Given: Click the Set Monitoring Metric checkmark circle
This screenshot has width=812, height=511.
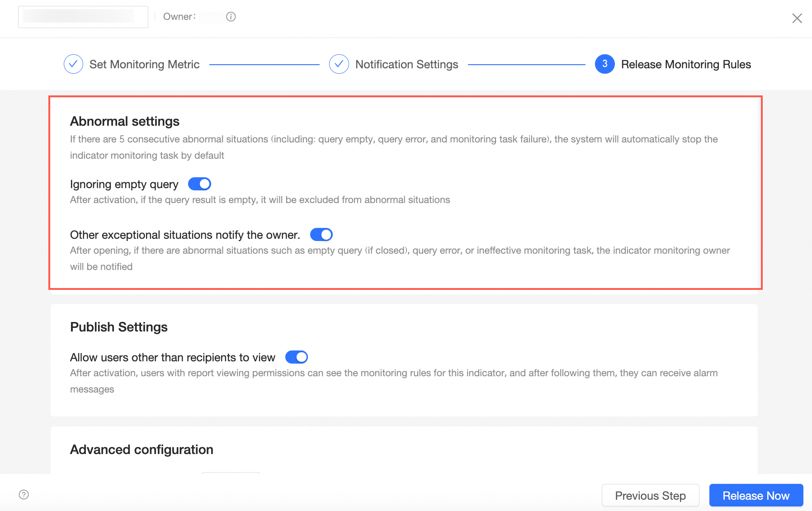Looking at the screenshot, I should tap(73, 64).
